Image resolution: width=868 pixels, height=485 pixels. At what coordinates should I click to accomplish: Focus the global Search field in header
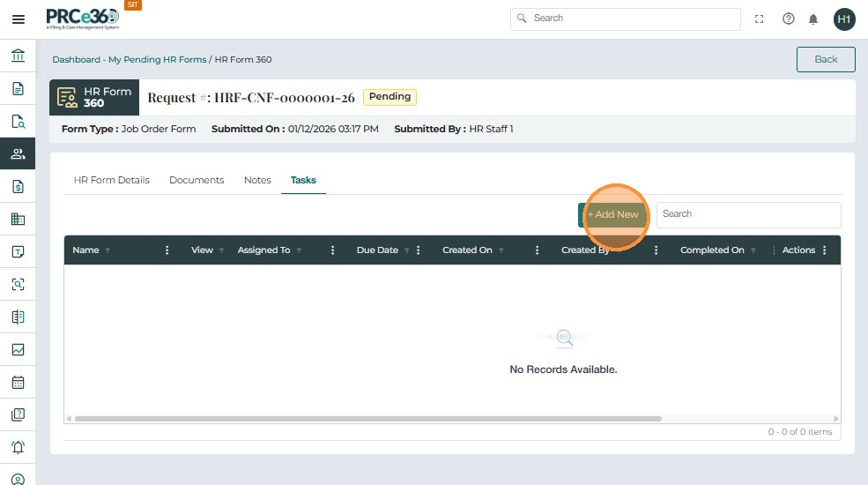click(x=626, y=19)
